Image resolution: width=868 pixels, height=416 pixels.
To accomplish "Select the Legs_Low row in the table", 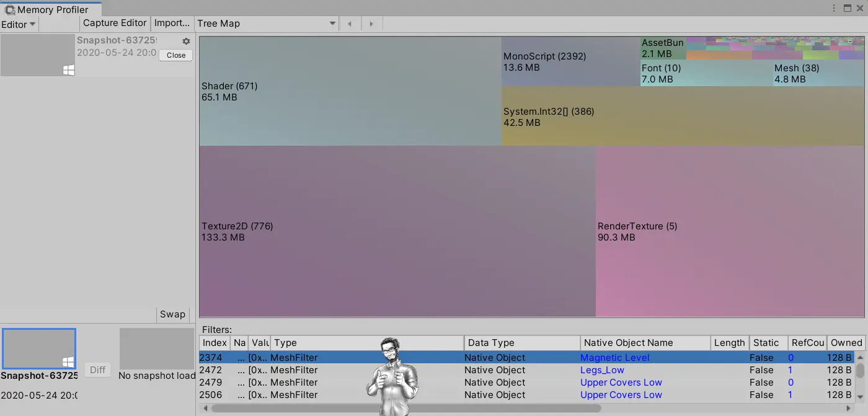I will tap(601, 370).
